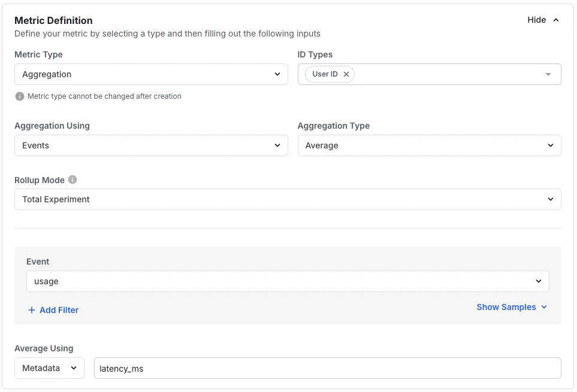Click the chevron on the Metric Type selector

[277, 74]
